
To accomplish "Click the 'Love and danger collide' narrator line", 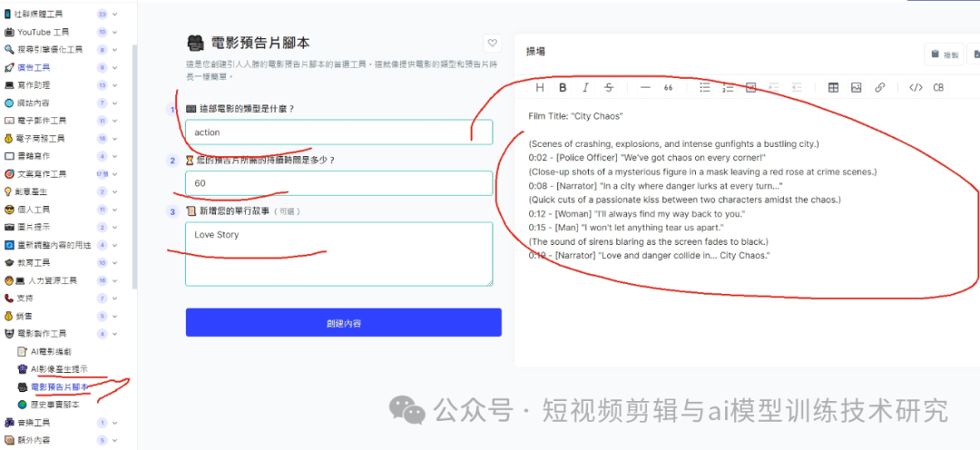I will tap(649, 256).
